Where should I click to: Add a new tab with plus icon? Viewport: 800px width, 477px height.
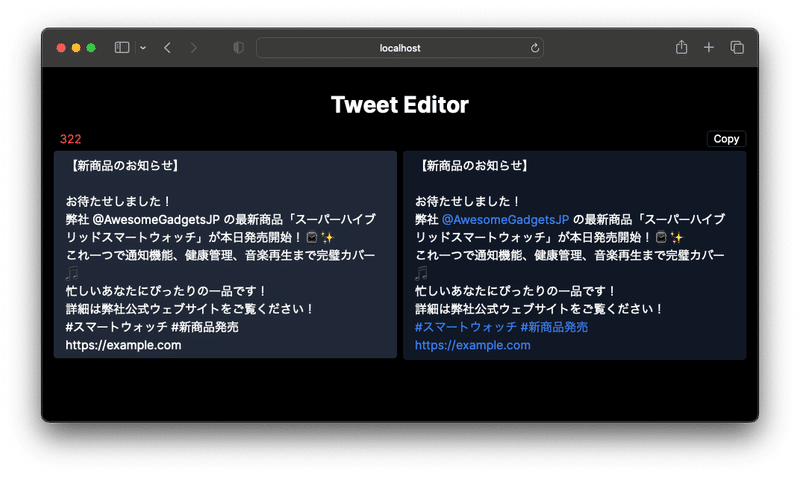coord(709,47)
